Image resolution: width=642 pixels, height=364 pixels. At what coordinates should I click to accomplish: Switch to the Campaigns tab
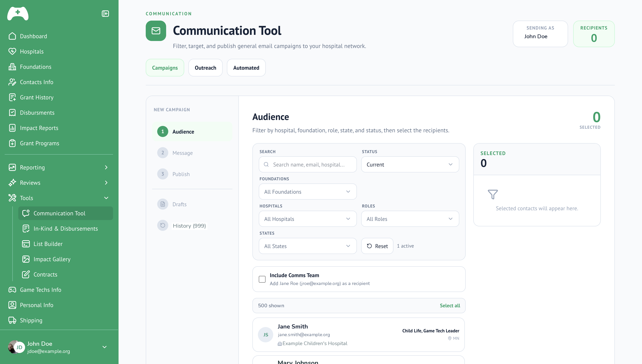point(165,68)
